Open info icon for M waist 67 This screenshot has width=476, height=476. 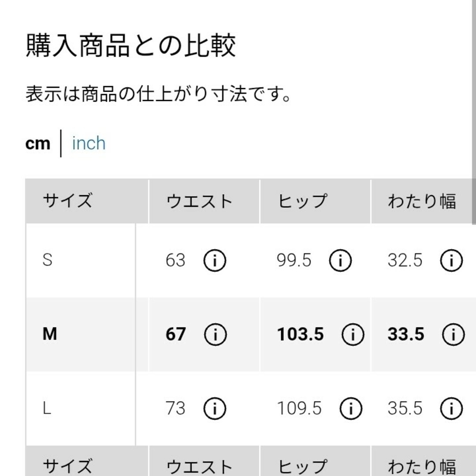215,334
